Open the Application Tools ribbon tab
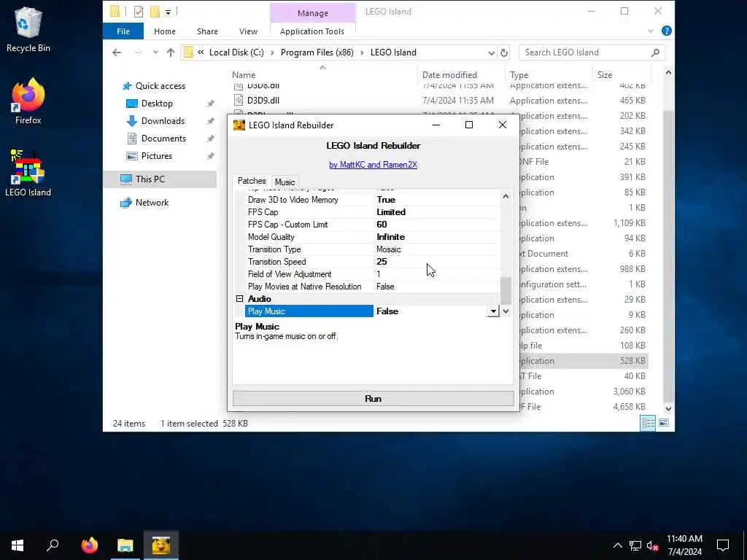 point(312,31)
